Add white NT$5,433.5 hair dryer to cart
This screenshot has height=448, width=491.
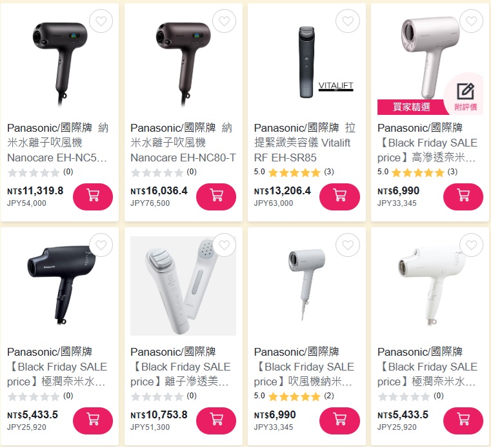point(463,420)
